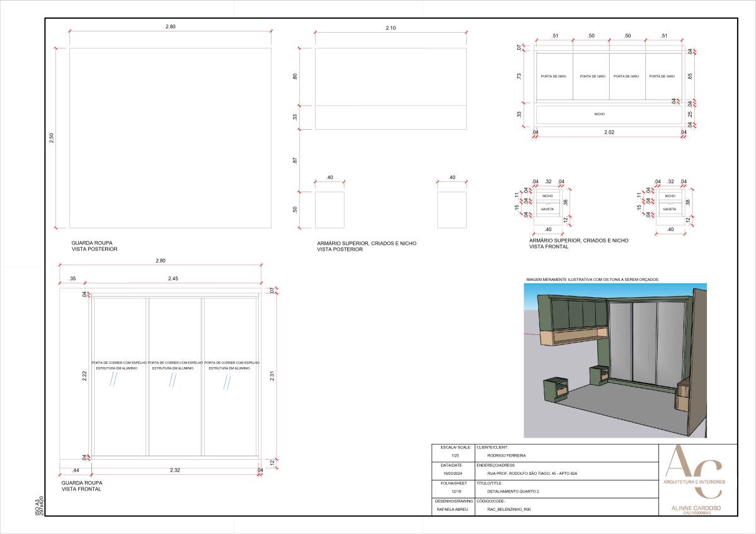The height and width of the screenshot is (534, 756).
Task: Select the '2.32' bottom width dimension
Action: pyautogui.click(x=175, y=470)
